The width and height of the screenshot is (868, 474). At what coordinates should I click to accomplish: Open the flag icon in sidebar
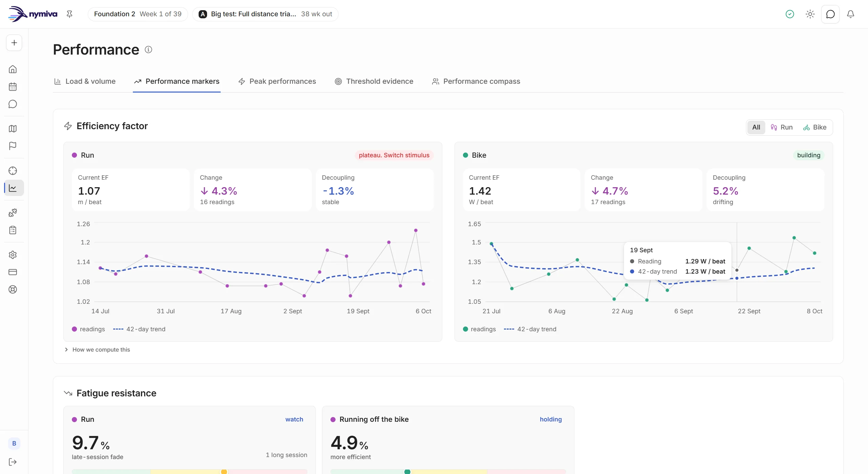(13, 146)
